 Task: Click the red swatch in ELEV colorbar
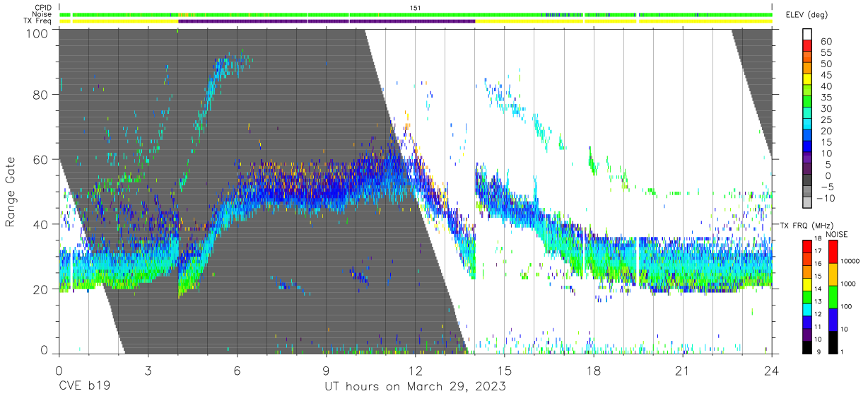[807, 47]
